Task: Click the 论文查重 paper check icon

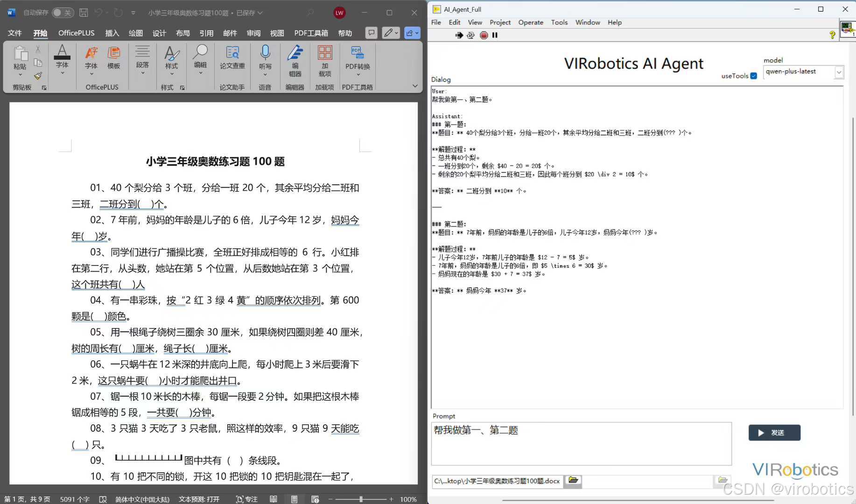Action: [232, 58]
